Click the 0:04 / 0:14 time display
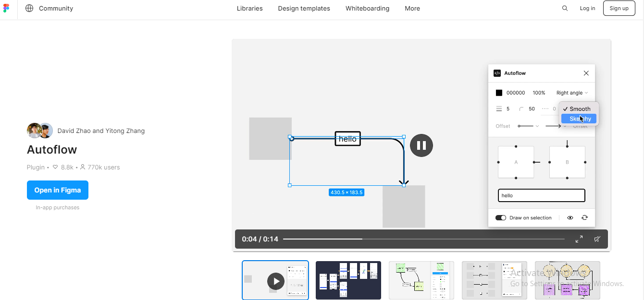Viewport: 644px width, 300px height. (x=260, y=239)
